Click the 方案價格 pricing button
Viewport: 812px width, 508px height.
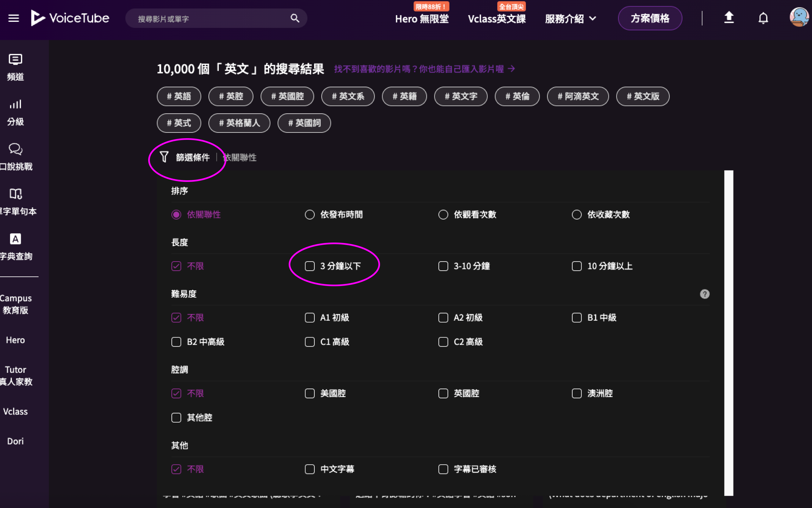650,18
